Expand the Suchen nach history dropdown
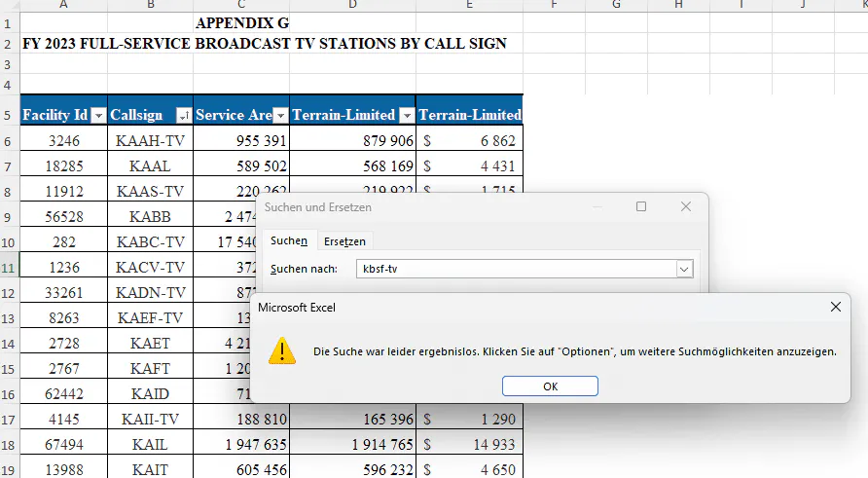Image resolution: width=868 pixels, height=478 pixels. 684,270
